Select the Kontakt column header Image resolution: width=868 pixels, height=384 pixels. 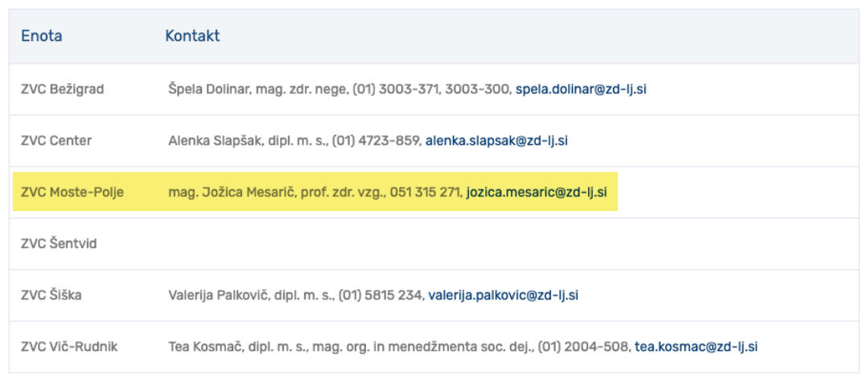pyautogui.click(x=192, y=36)
